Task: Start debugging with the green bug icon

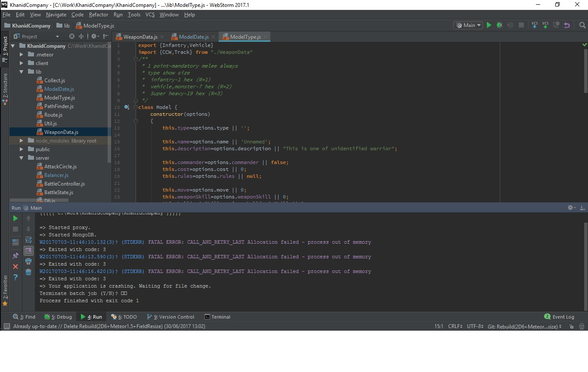Action: point(499,25)
